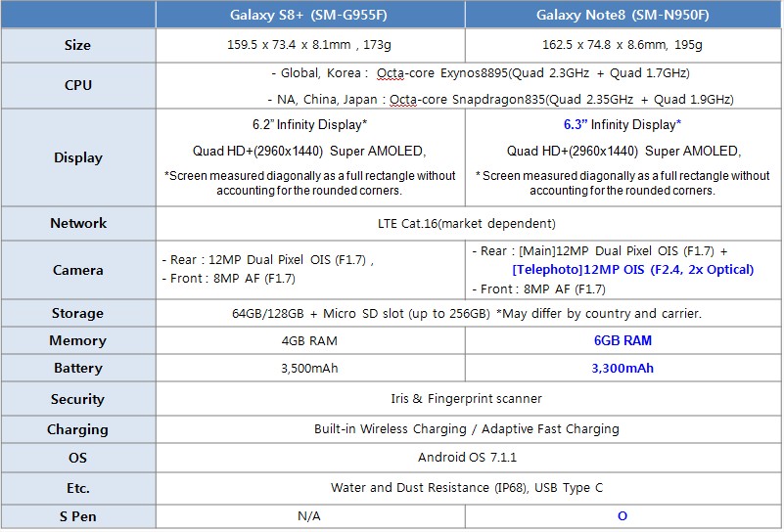Click the Water and Dust Resistance (IP68) cell

pos(469,488)
